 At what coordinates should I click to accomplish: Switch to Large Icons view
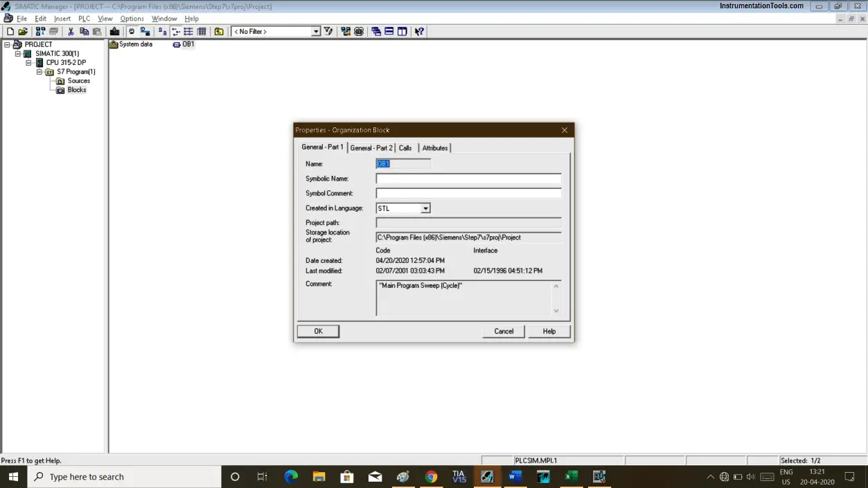(162, 31)
